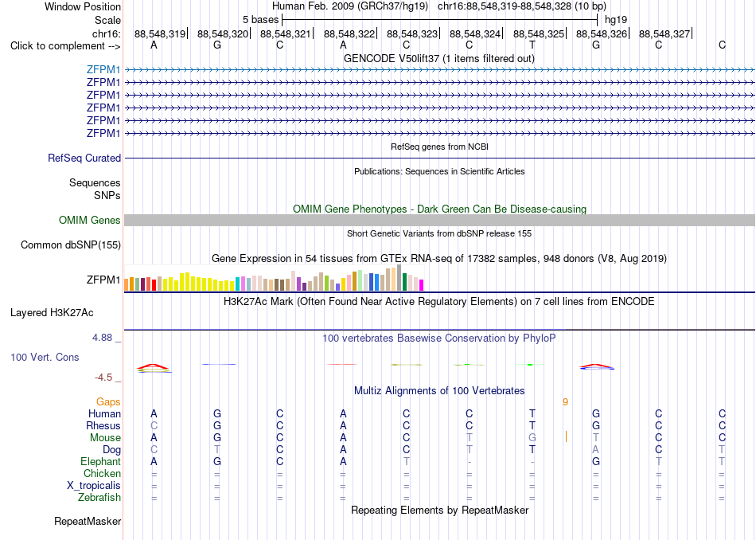Click the OMIM Genes track label
Screen dimensions: 756x540
(x=90, y=220)
